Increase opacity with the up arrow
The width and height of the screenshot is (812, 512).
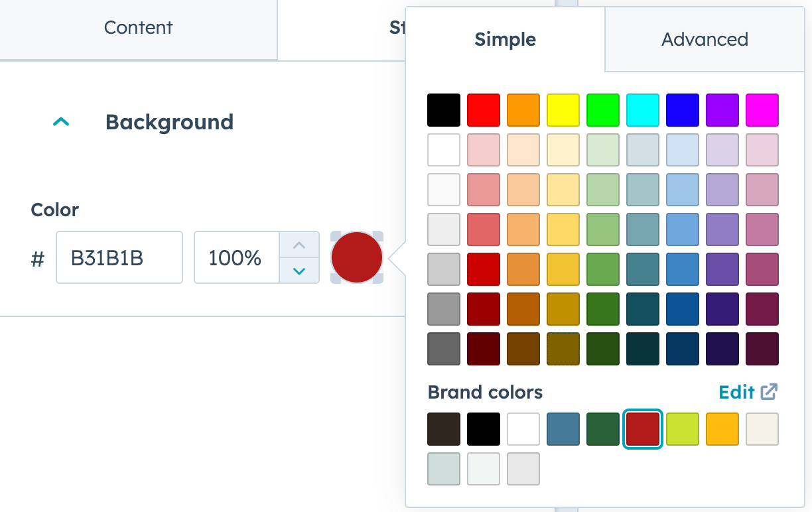pos(299,245)
